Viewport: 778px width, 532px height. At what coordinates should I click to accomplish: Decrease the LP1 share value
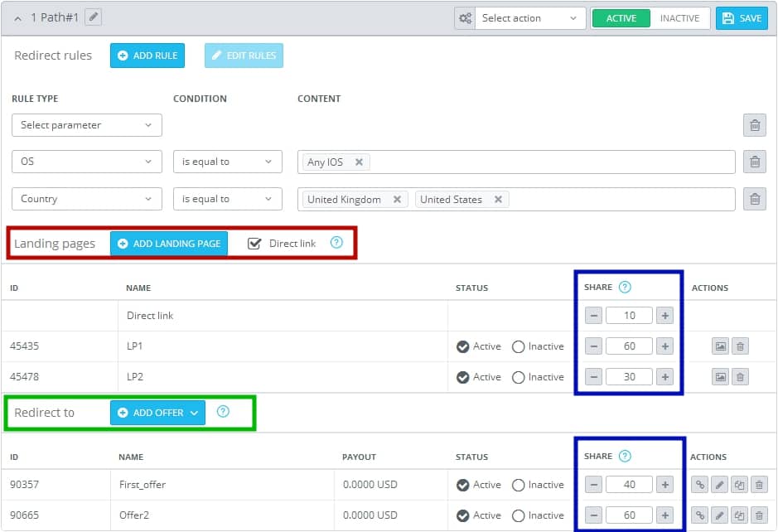point(593,346)
